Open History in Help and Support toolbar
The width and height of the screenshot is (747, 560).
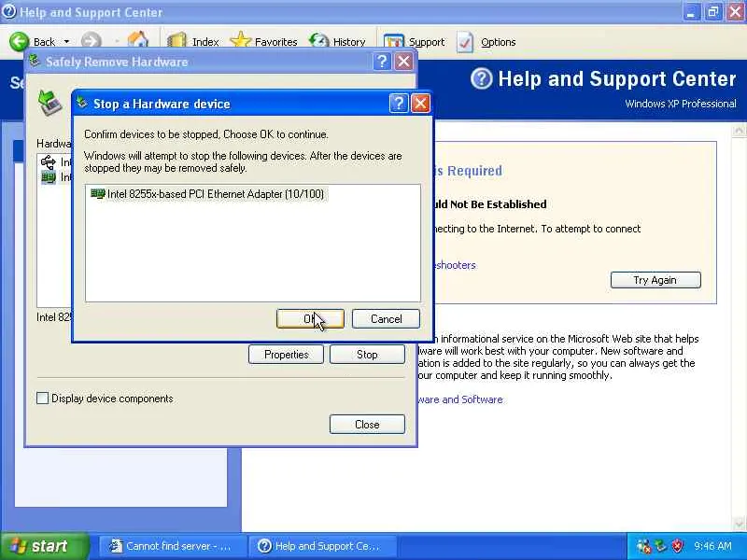(337, 41)
